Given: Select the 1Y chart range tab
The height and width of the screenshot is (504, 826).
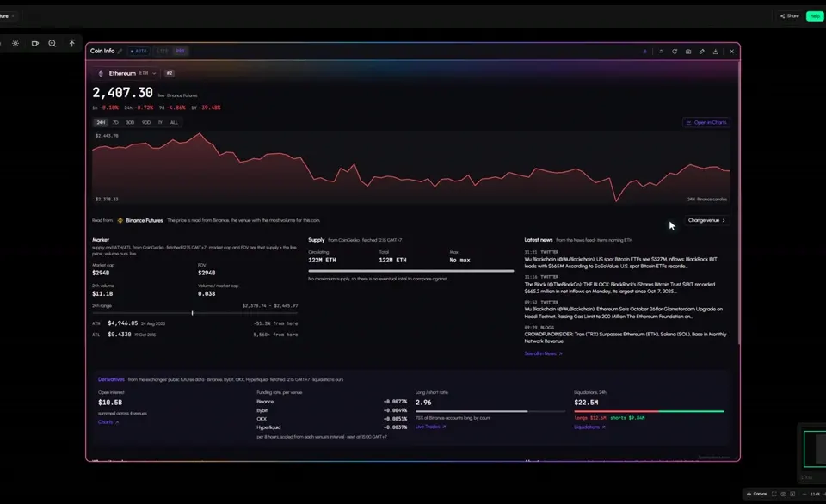Looking at the screenshot, I should tap(160, 123).
